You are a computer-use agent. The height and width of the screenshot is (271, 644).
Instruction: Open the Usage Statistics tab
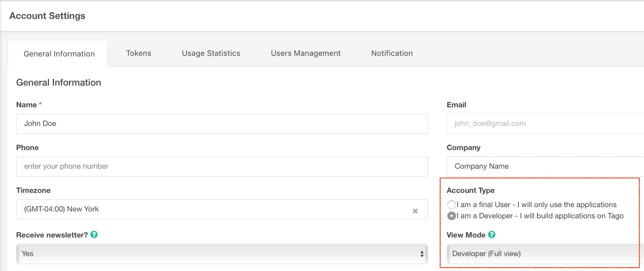tap(211, 53)
